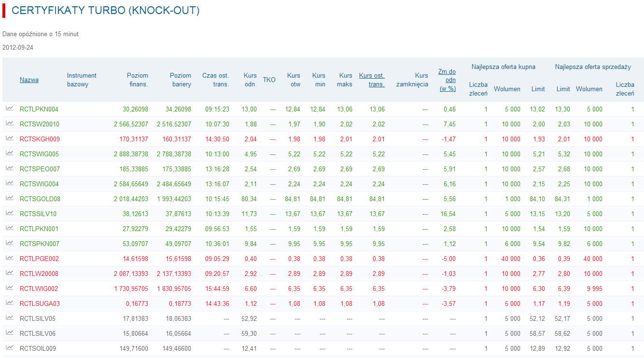Open the RCTSGOLD08 certificate link
Screen dimensions: 644x358
click(x=40, y=199)
